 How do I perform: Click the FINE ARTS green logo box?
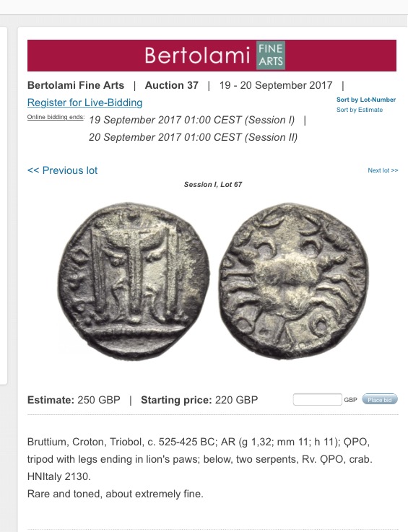pyautogui.click(x=271, y=56)
